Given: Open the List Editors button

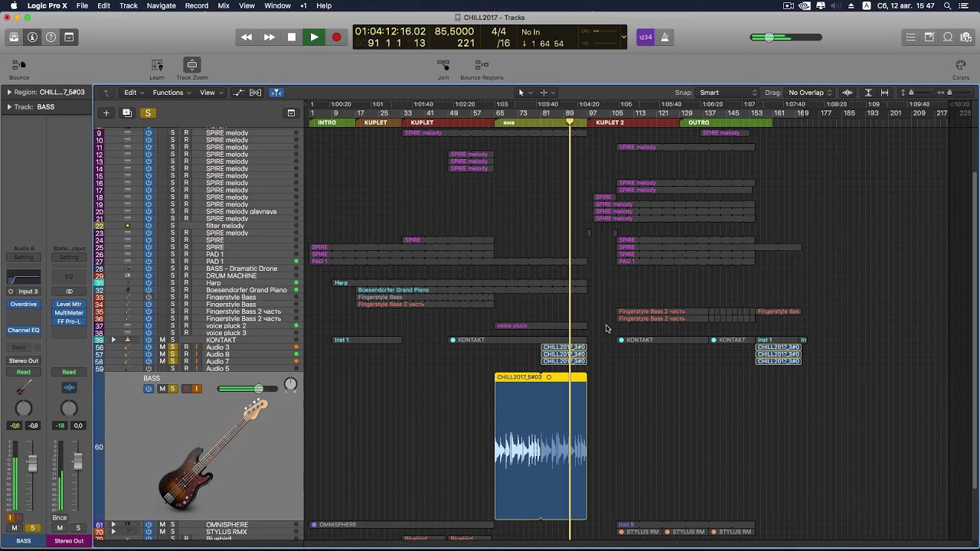Looking at the screenshot, I should pos(910,37).
